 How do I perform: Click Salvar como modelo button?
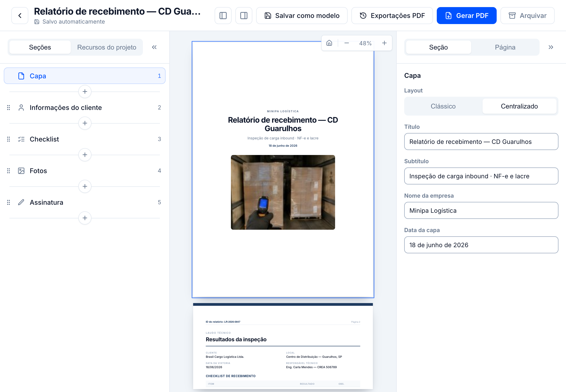(302, 16)
